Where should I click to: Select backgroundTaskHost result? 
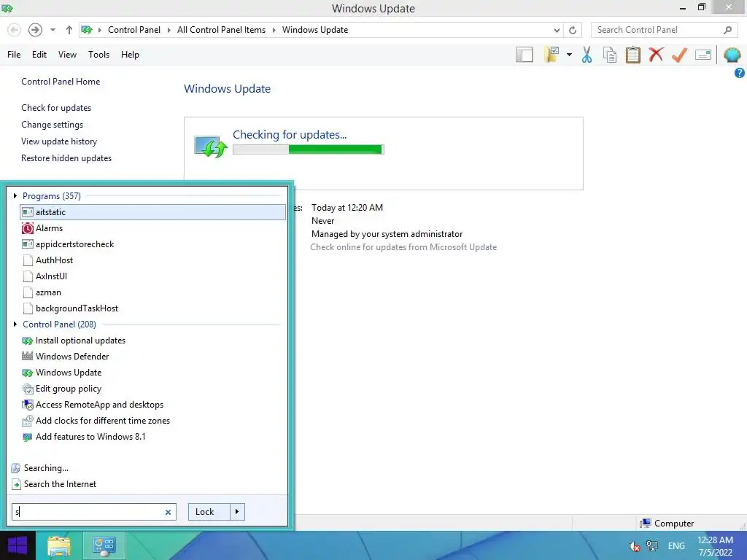point(152,308)
